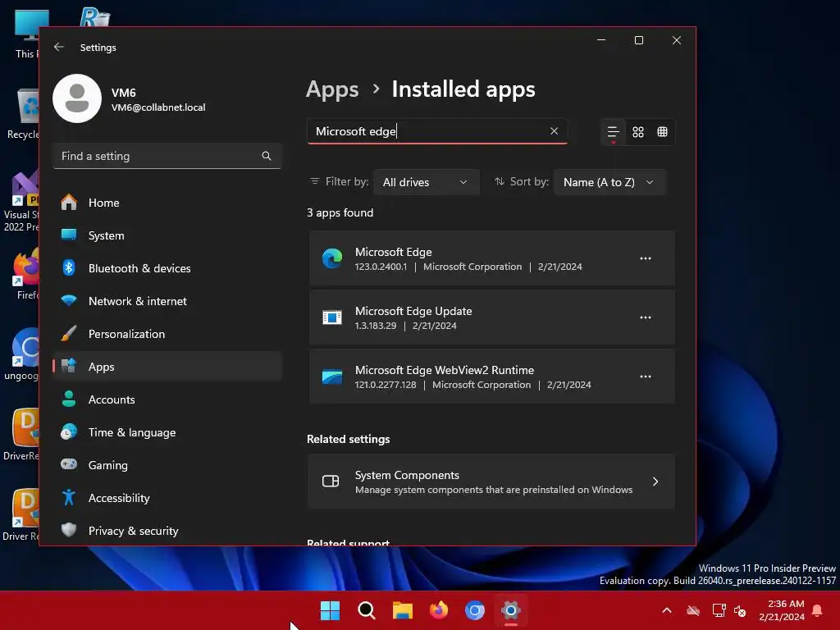Click the Microsoft Edge Update app icon
This screenshot has height=630, width=840.
[332, 317]
